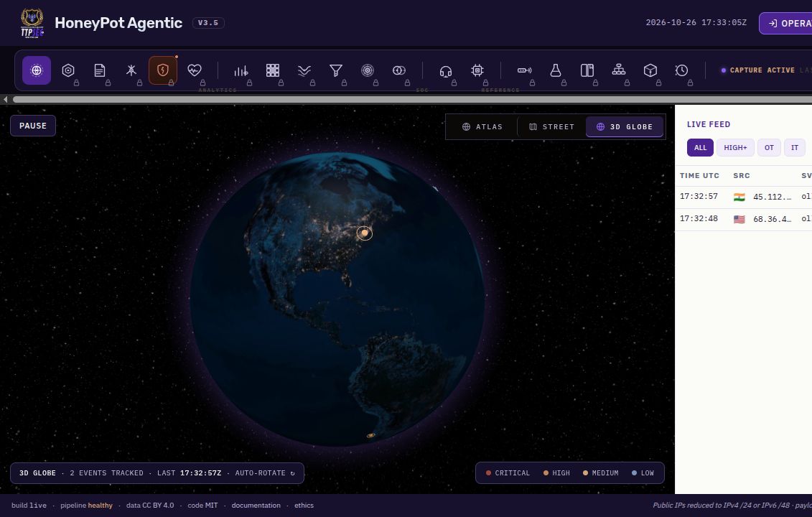Click the CRITICAL legend dot
812x517 pixels.
[488, 473]
